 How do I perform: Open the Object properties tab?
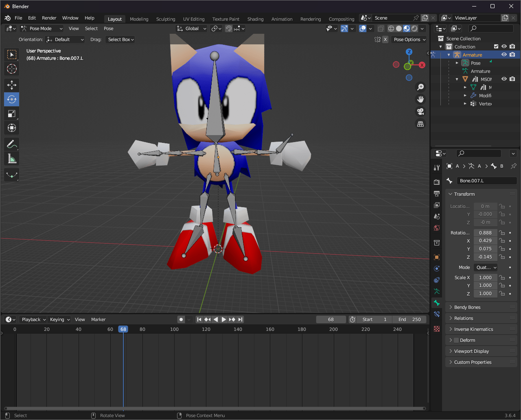pyautogui.click(x=437, y=257)
